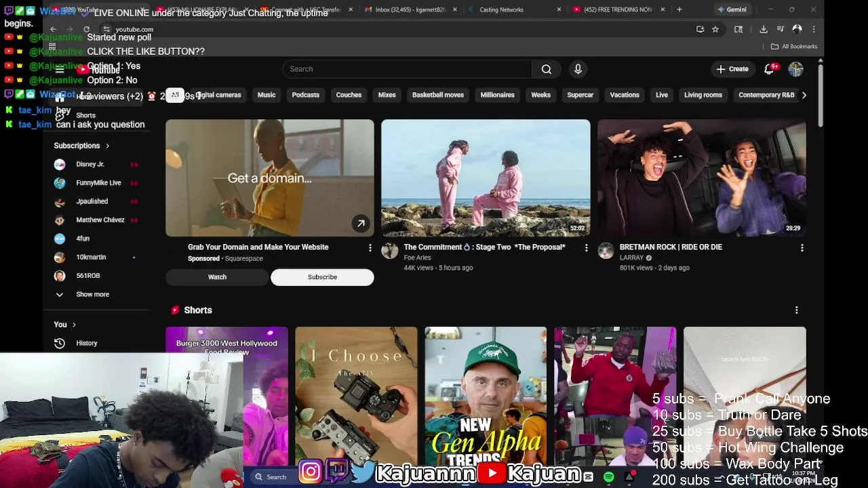This screenshot has width=868, height=488.
Task: Click the page vertical scrollbar
Action: (x=821, y=95)
